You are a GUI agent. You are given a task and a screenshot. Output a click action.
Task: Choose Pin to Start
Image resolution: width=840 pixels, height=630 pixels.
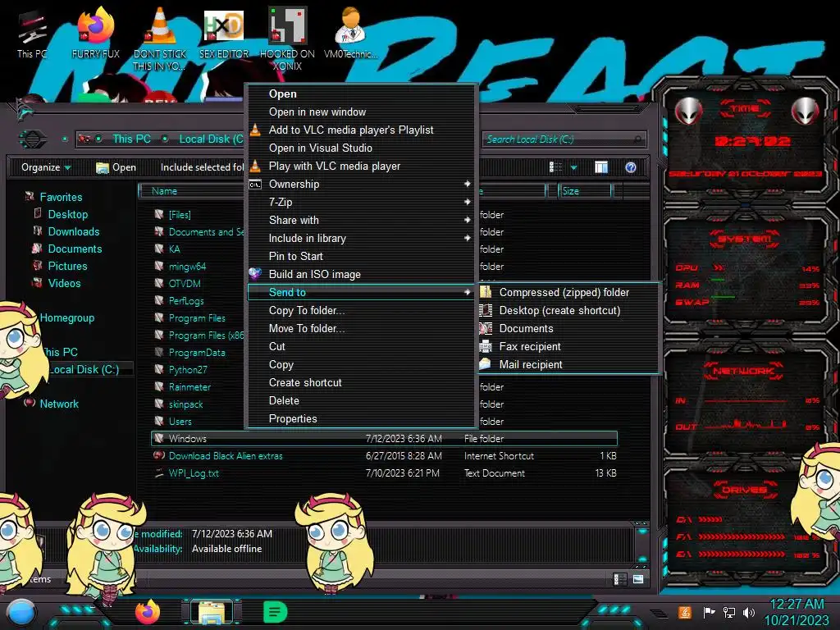(x=361, y=256)
